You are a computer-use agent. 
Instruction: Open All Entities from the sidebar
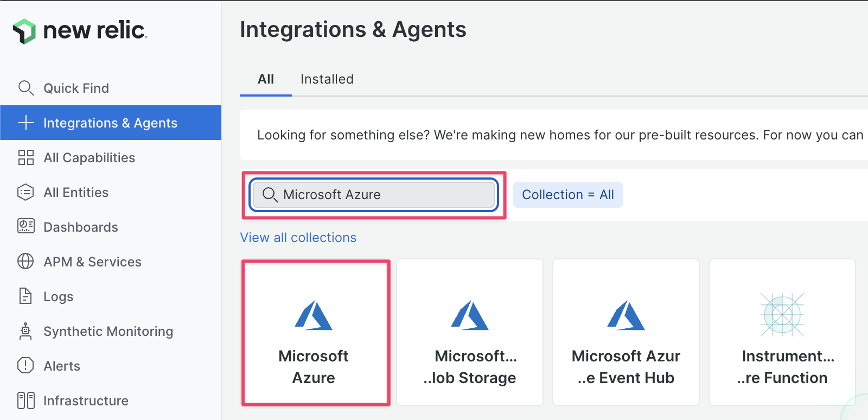point(75,192)
